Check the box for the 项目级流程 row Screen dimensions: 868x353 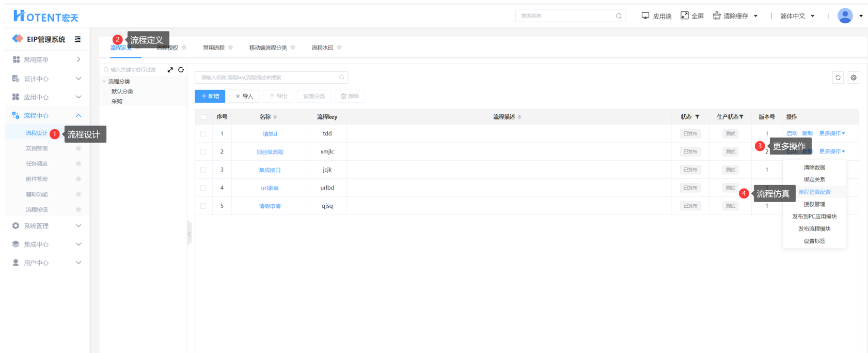203,152
